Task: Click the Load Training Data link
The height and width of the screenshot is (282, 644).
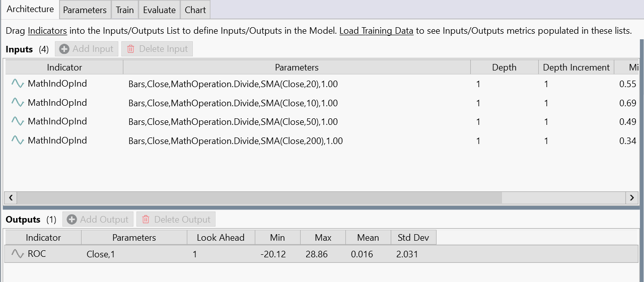Action: (x=376, y=31)
